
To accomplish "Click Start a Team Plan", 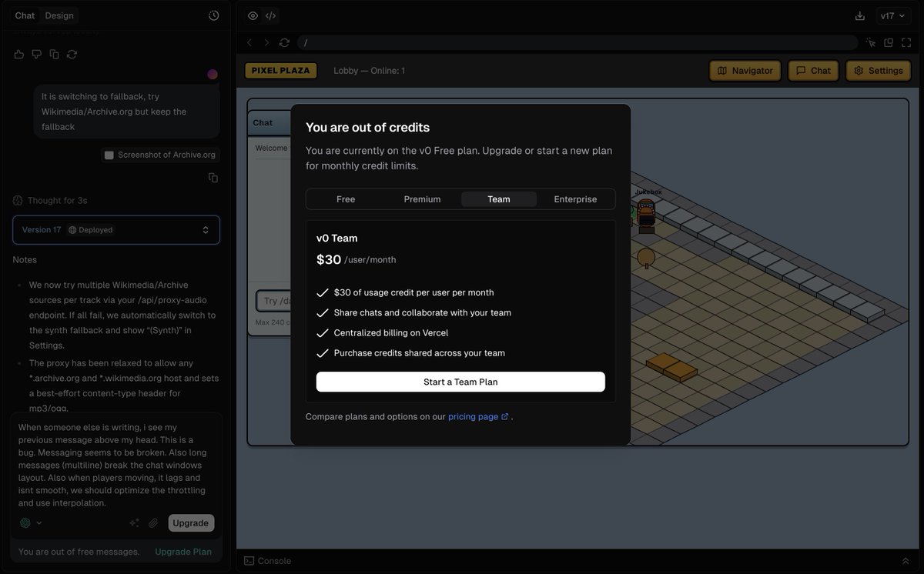I will (460, 382).
